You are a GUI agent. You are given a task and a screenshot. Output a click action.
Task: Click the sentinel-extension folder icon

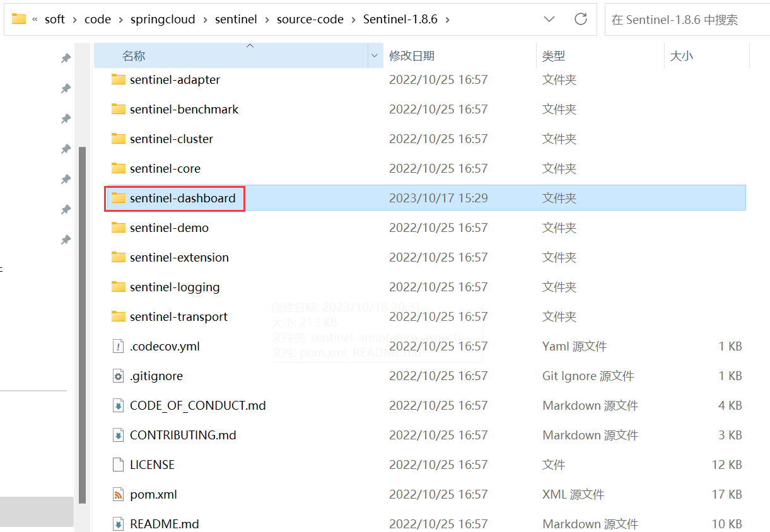click(119, 257)
